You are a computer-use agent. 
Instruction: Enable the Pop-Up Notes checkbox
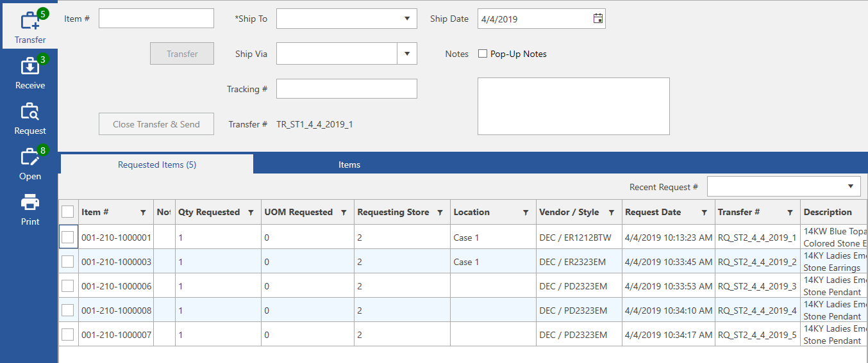(x=483, y=54)
